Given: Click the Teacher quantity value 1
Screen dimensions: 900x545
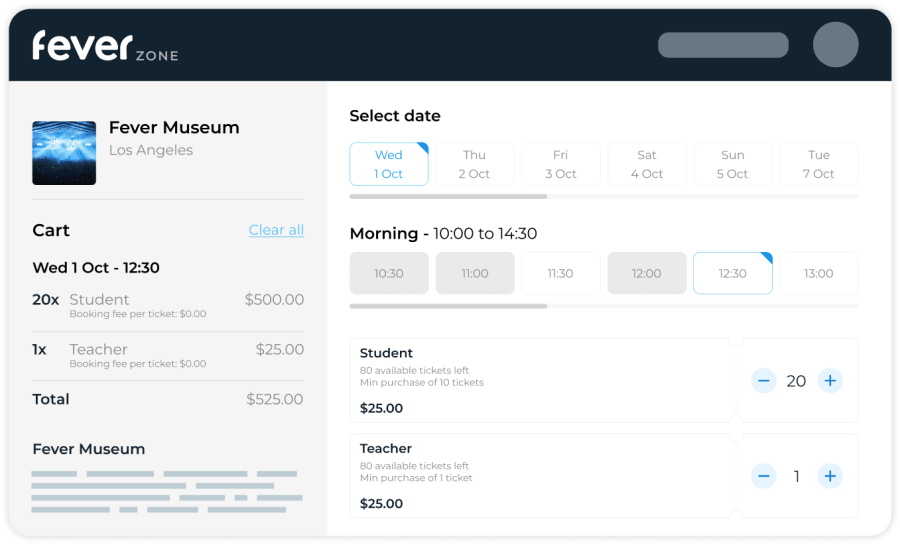Looking at the screenshot, I should click(797, 476).
